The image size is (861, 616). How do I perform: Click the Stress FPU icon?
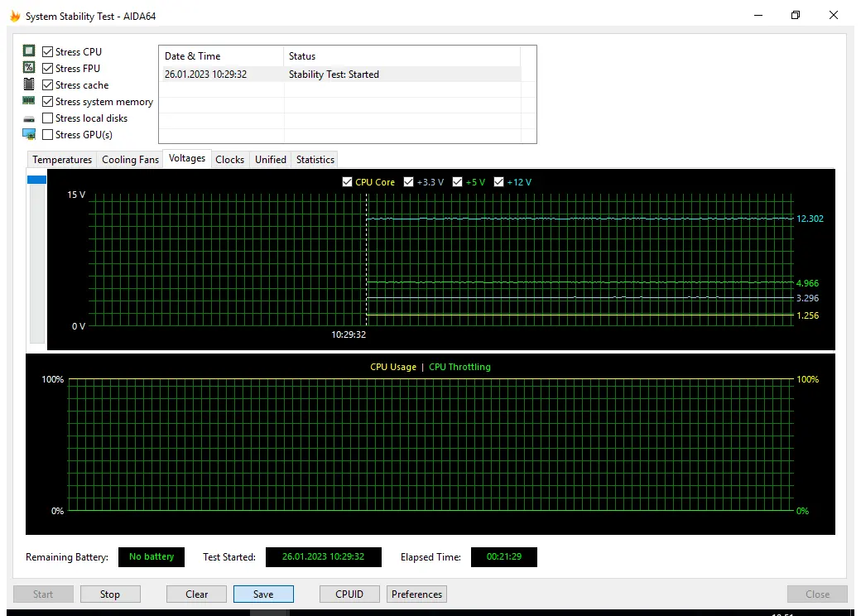pos(30,68)
